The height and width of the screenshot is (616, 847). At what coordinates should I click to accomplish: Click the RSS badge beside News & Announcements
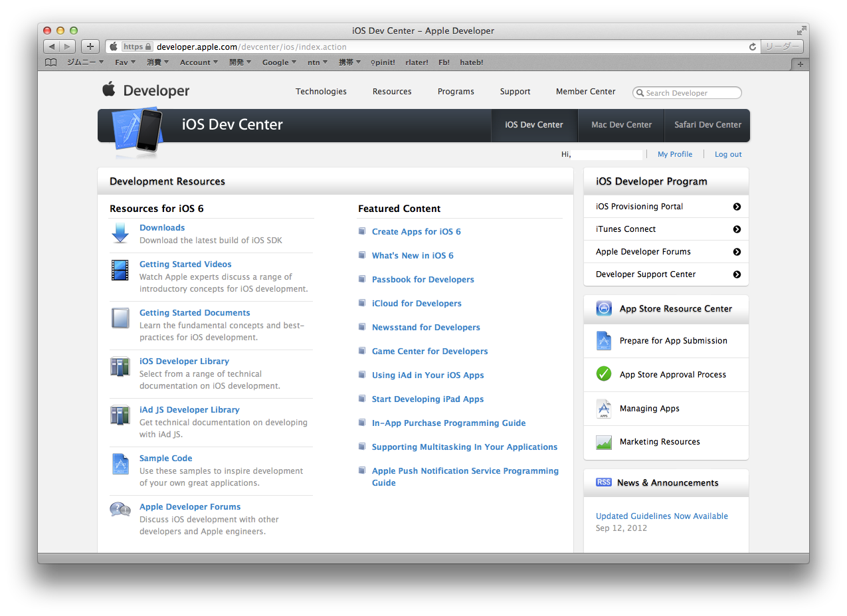[604, 482]
